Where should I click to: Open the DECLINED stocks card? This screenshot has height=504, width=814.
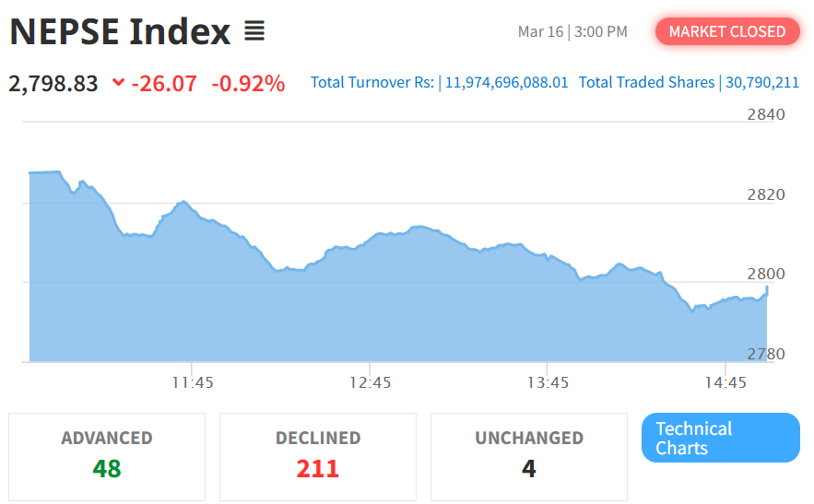[x=318, y=456]
